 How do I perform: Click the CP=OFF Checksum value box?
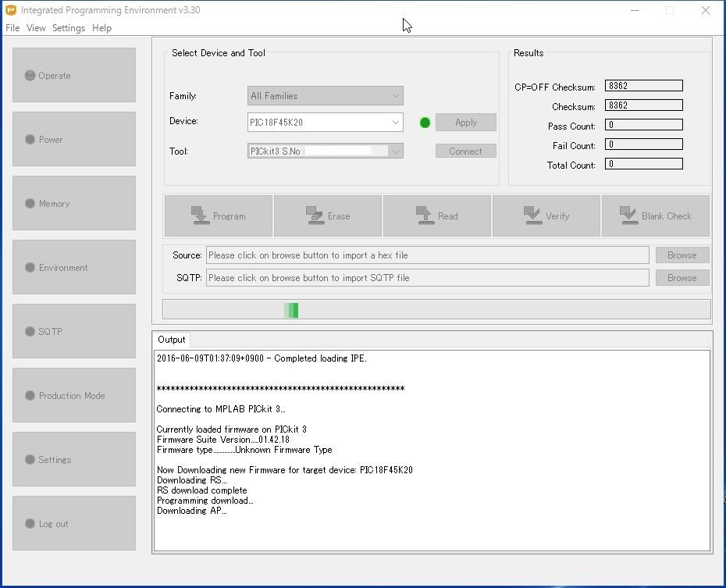click(643, 86)
